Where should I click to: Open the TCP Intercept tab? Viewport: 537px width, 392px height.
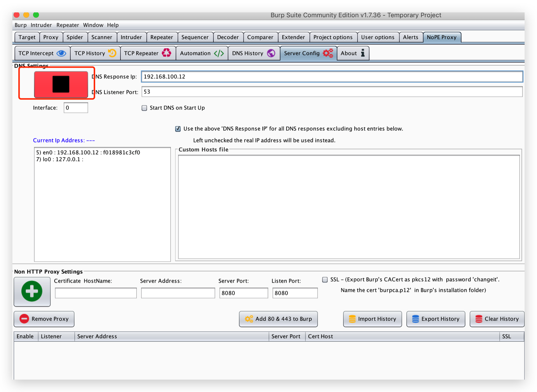[x=42, y=53]
